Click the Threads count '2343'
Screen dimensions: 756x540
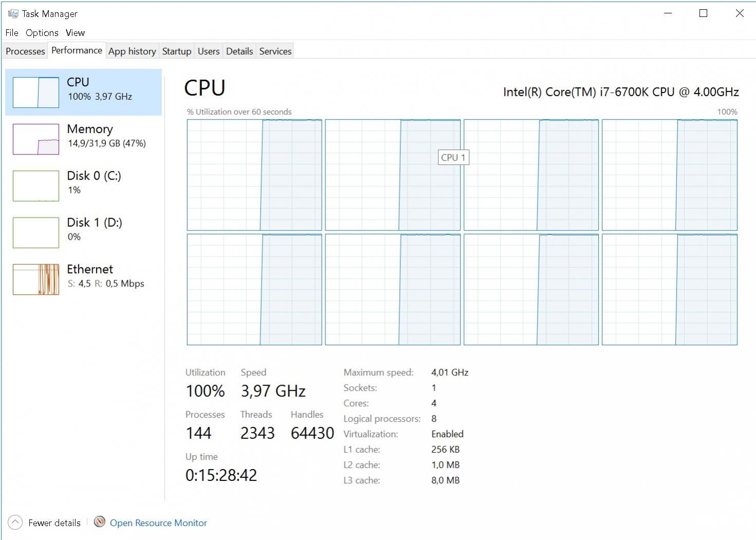coord(257,434)
